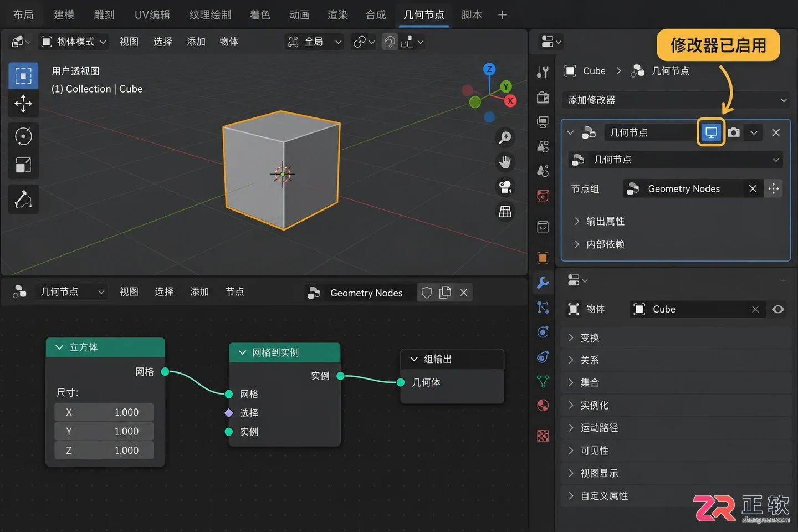
Task: Open the Texture properties checker tab
Action: 543,436
